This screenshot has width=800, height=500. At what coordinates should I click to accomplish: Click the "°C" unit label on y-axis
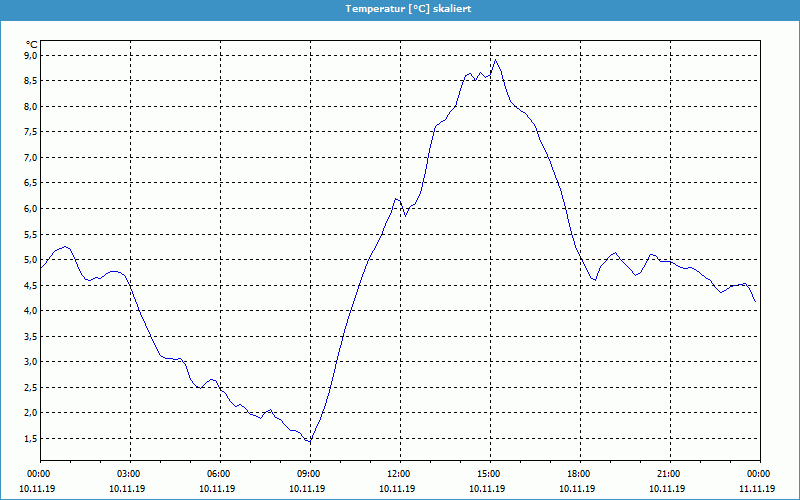[32, 45]
